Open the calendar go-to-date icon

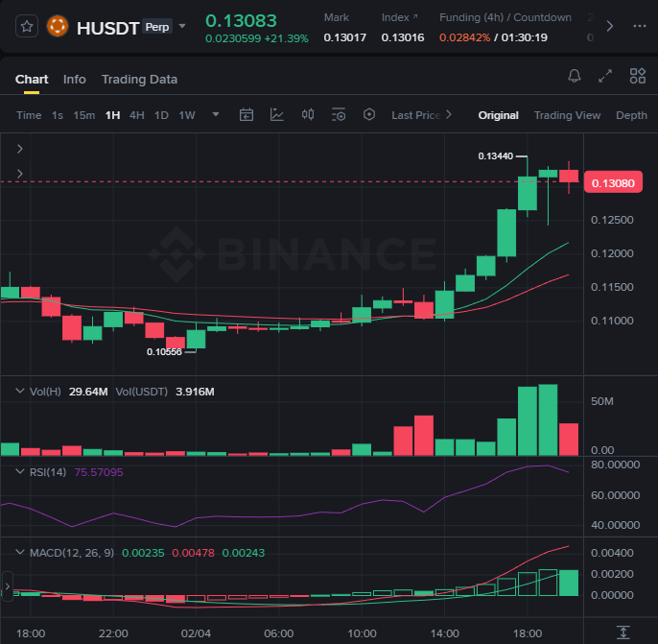247,114
